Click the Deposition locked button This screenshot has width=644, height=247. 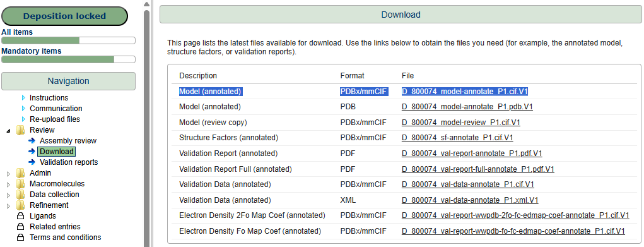[x=64, y=16]
